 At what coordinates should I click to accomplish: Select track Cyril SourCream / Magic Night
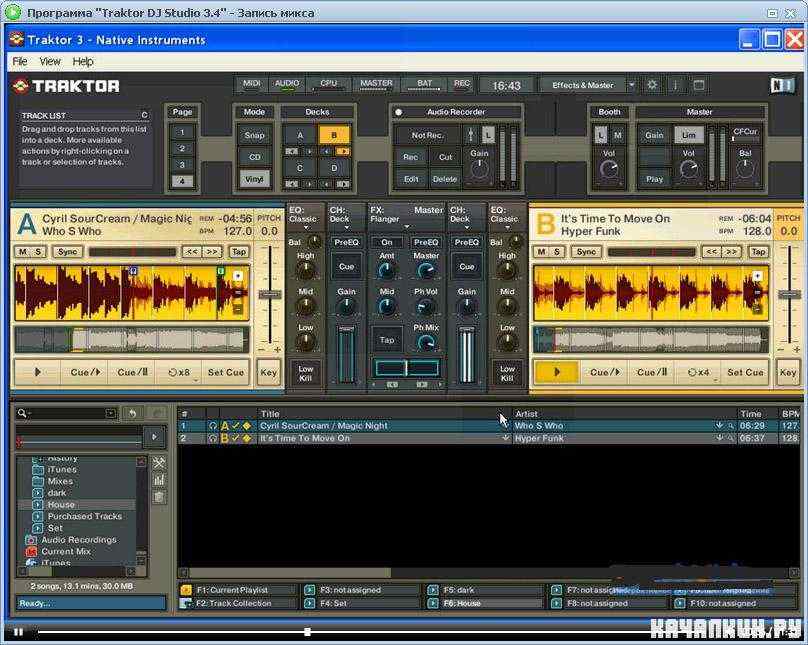[x=324, y=426]
